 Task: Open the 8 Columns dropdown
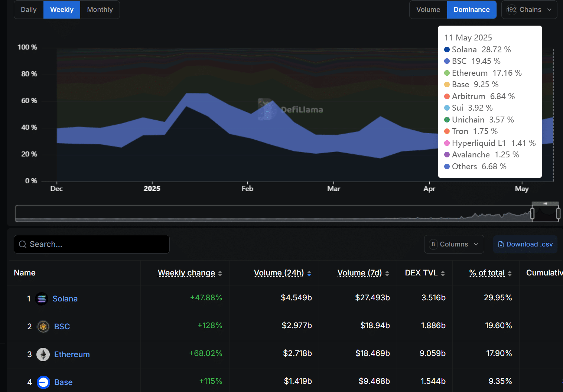(454, 244)
